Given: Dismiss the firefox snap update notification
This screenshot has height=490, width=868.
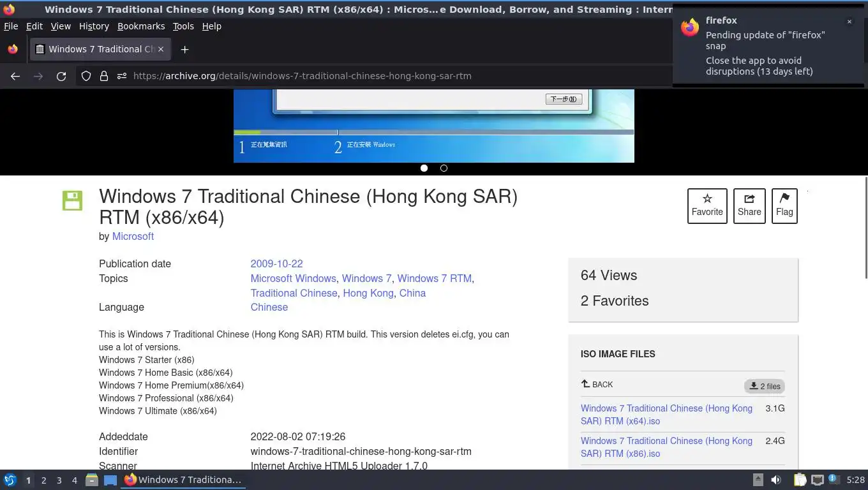Looking at the screenshot, I should pyautogui.click(x=849, y=22).
